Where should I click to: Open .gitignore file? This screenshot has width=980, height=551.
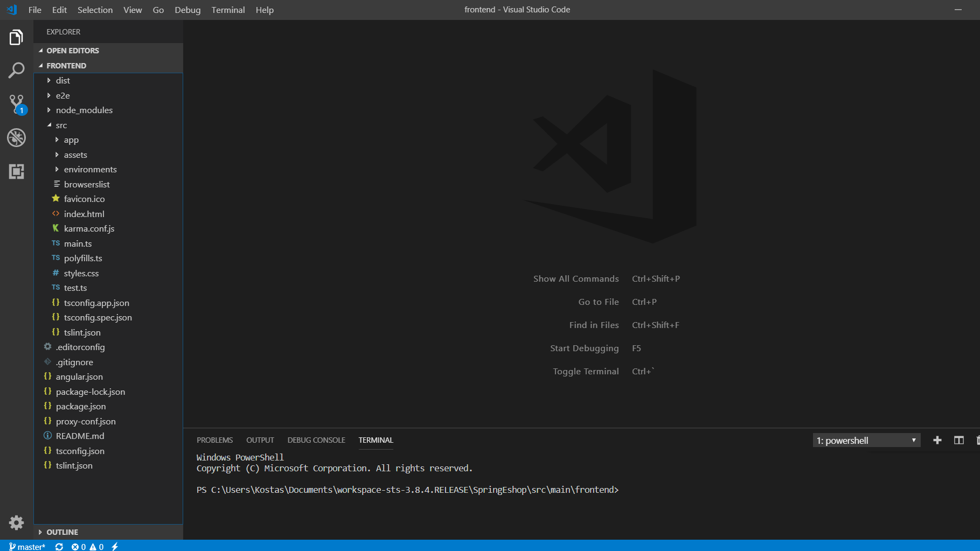coord(108,362)
